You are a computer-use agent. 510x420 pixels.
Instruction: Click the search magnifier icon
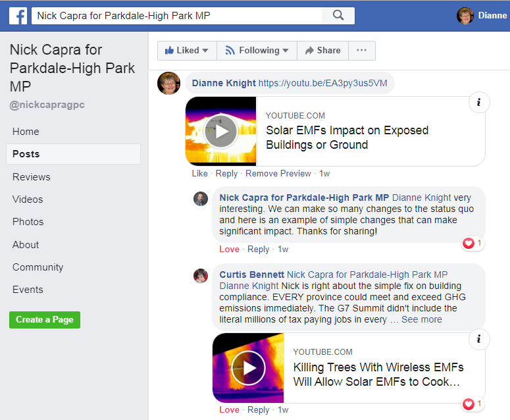(x=338, y=15)
